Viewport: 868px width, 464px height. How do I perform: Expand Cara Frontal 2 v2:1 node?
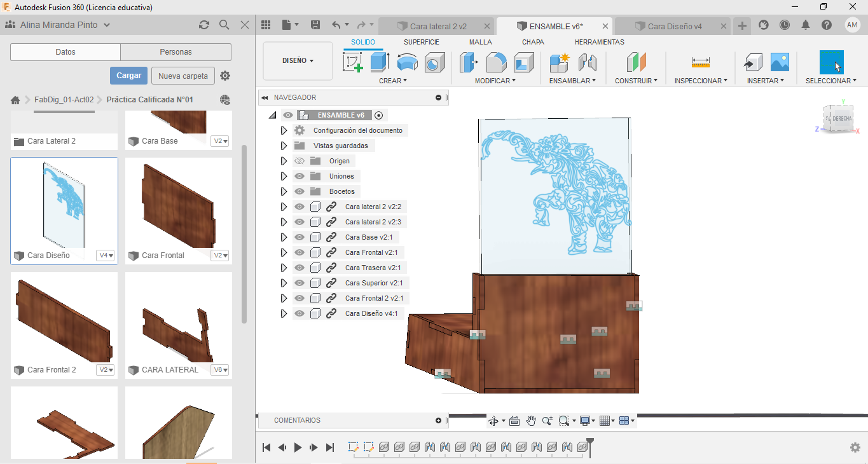click(x=284, y=298)
